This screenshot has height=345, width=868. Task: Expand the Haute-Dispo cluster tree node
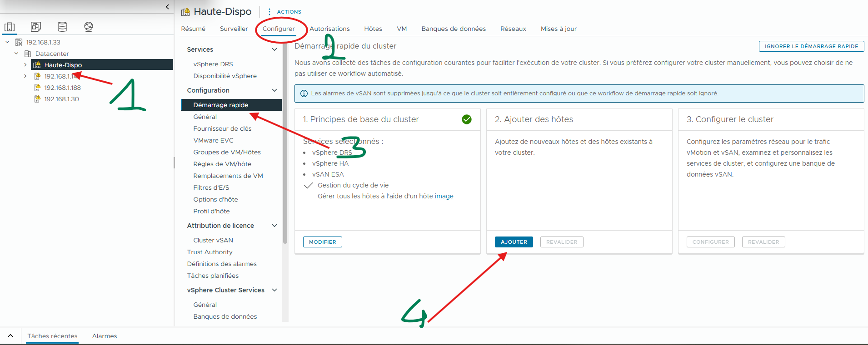(x=25, y=65)
